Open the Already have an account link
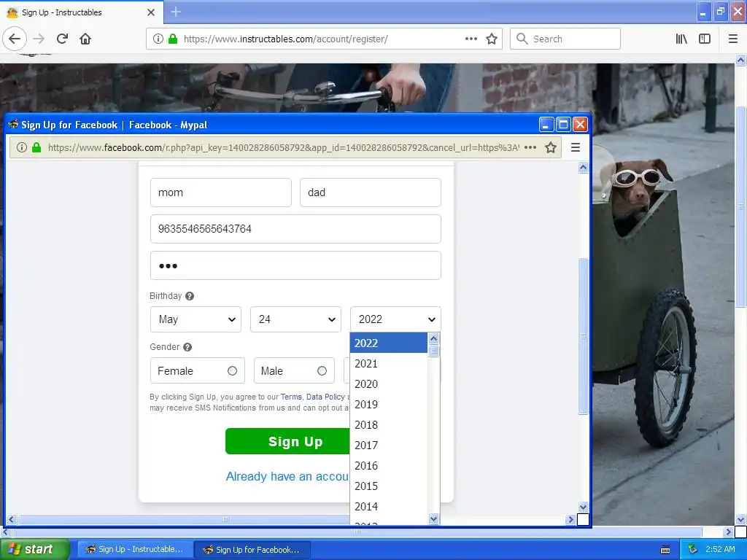Viewport: 747px width, 560px height. [x=287, y=476]
